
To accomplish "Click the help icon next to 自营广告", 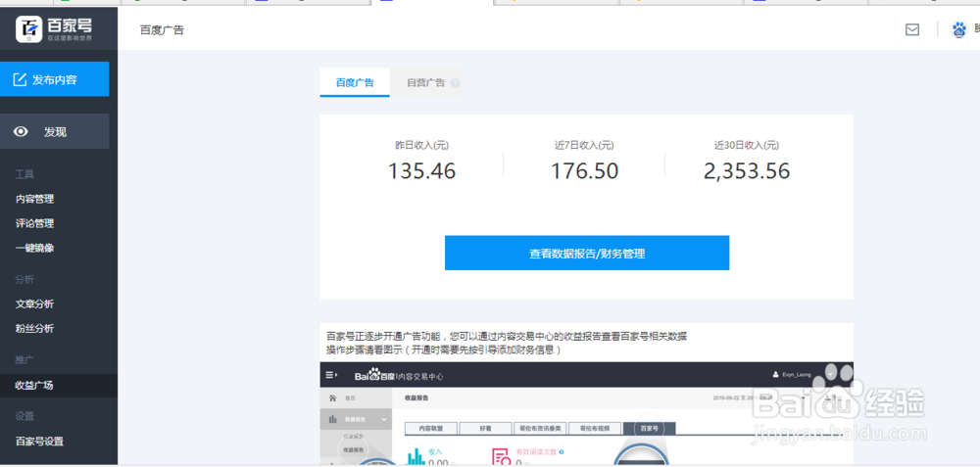I will tap(455, 83).
